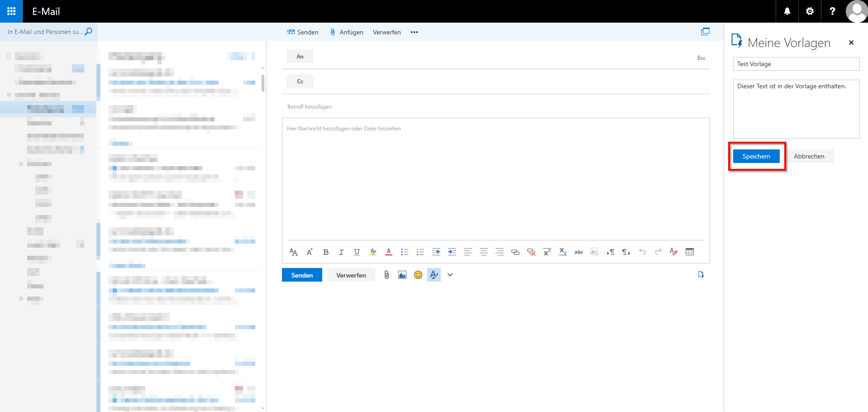The height and width of the screenshot is (412, 868).
Task: Insert a hyperlink using the link icon
Action: click(515, 252)
